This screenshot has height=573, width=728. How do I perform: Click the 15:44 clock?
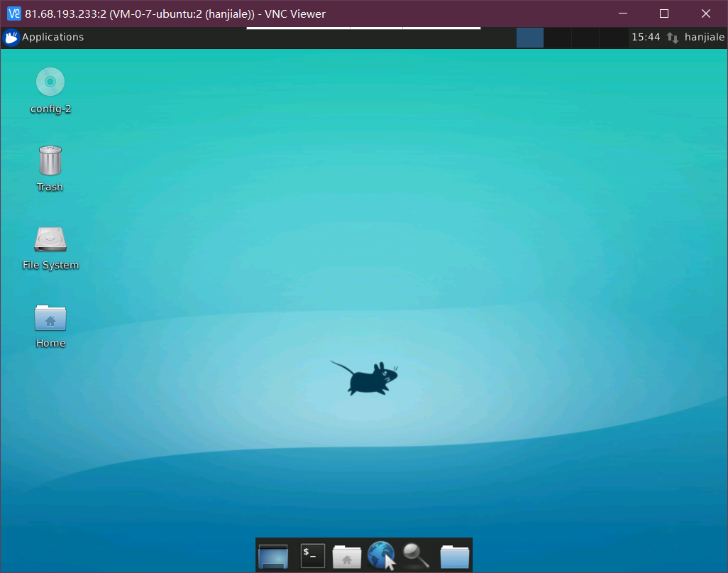[646, 37]
